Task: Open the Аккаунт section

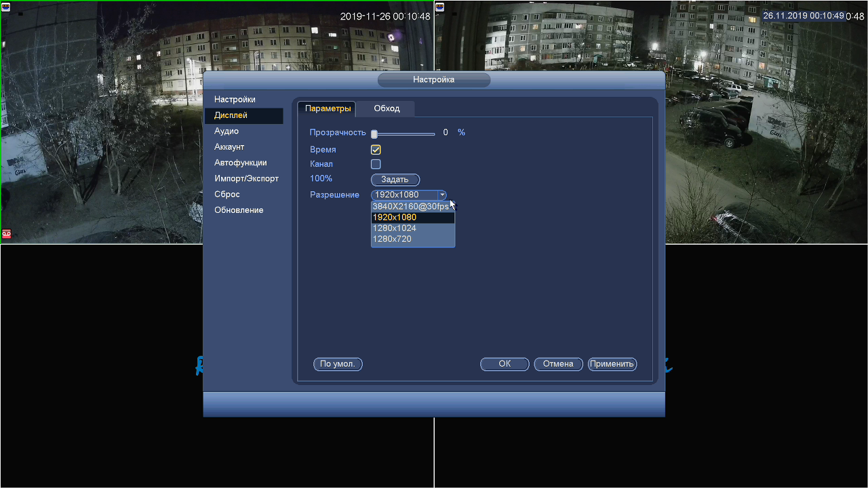Action: click(229, 147)
